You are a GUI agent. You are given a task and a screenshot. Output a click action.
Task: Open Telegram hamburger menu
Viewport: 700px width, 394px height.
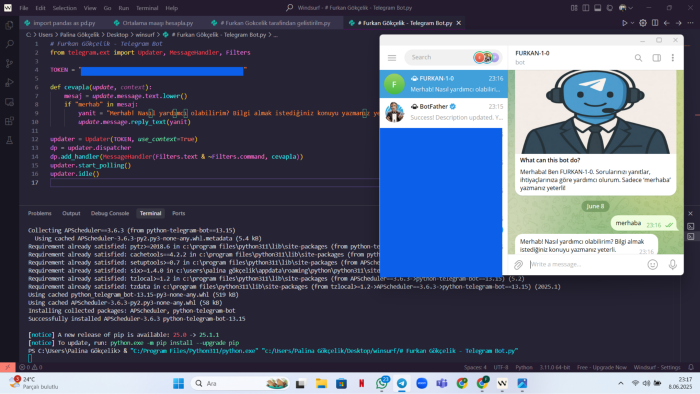[x=392, y=58]
